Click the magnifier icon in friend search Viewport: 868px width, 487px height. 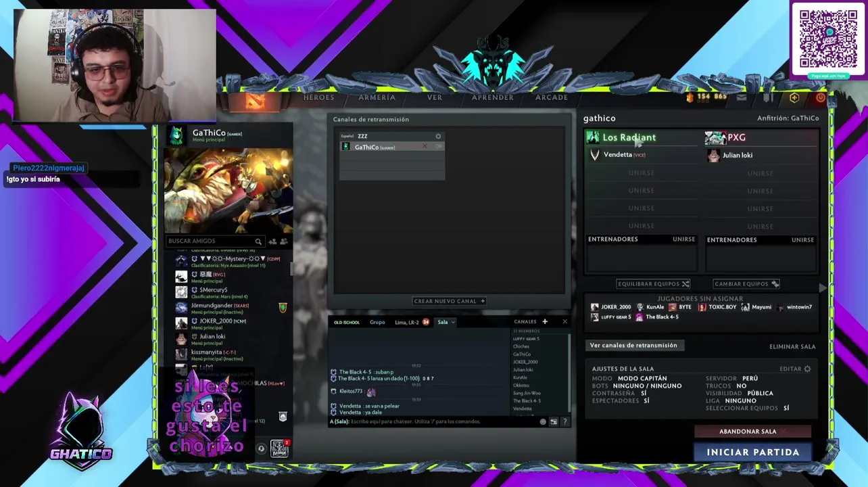point(258,241)
